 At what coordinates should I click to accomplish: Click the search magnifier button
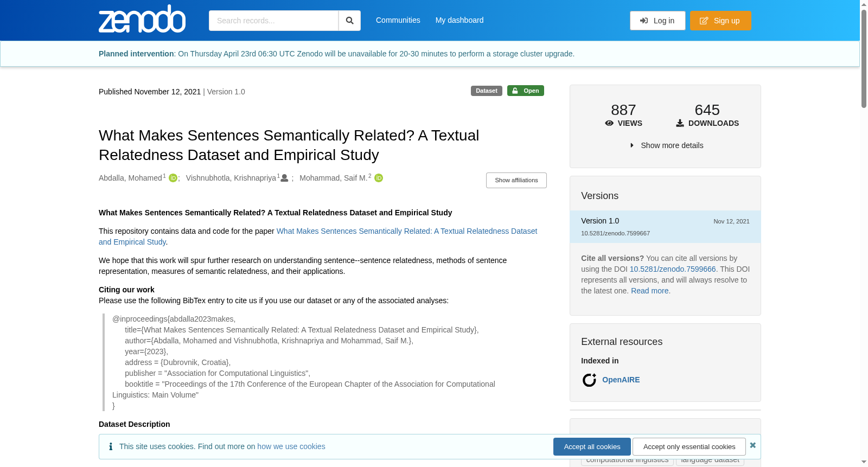350,21
